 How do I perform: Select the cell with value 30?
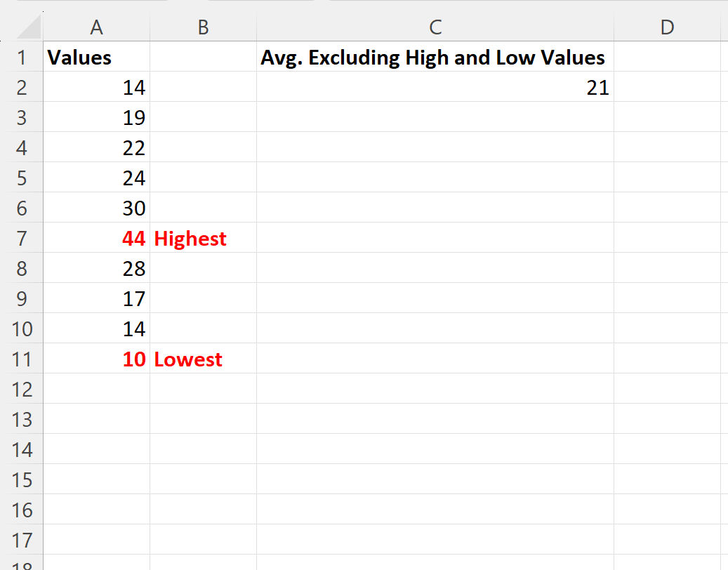click(96, 208)
